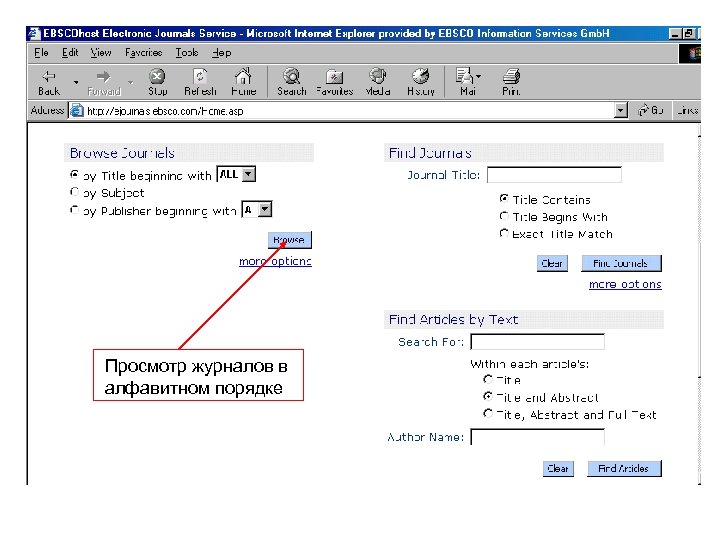
Task: Select browse by Subject radio button
Action: [74, 192]
